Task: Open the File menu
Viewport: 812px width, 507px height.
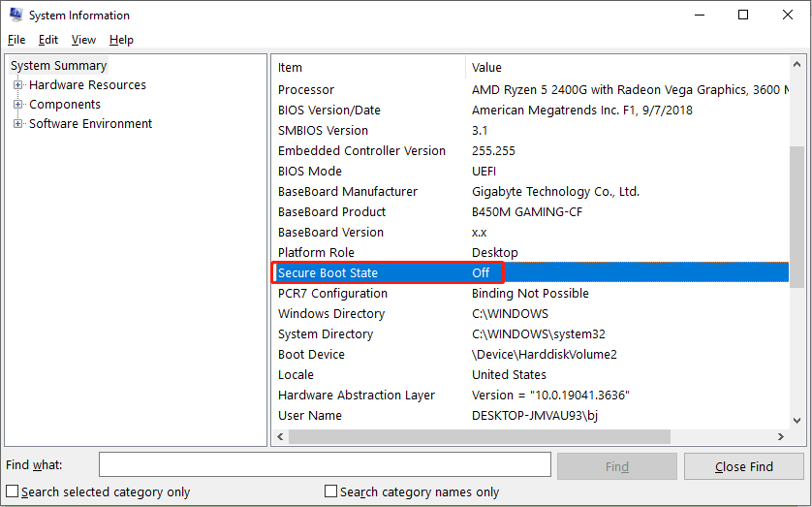Action: [x=16, y=40]
